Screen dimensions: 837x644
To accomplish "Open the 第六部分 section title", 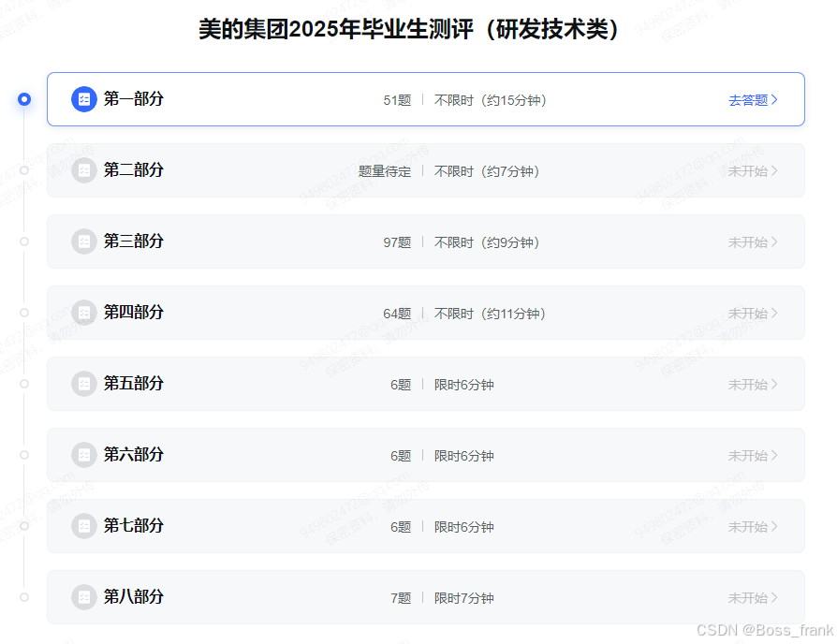I will [134, 454].
